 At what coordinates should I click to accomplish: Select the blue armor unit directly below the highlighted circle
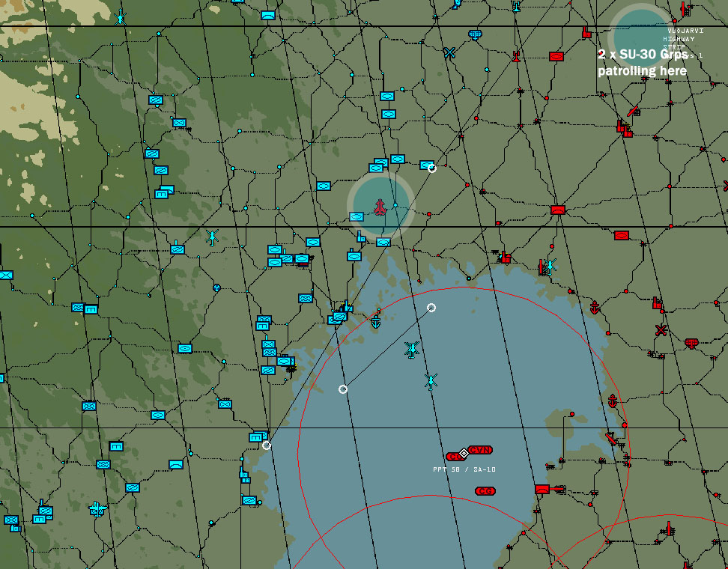(x=383, y=243)
